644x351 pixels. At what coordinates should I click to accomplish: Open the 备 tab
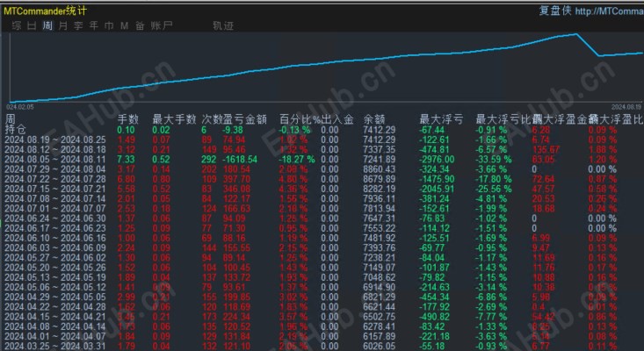(x=140, y=25)
